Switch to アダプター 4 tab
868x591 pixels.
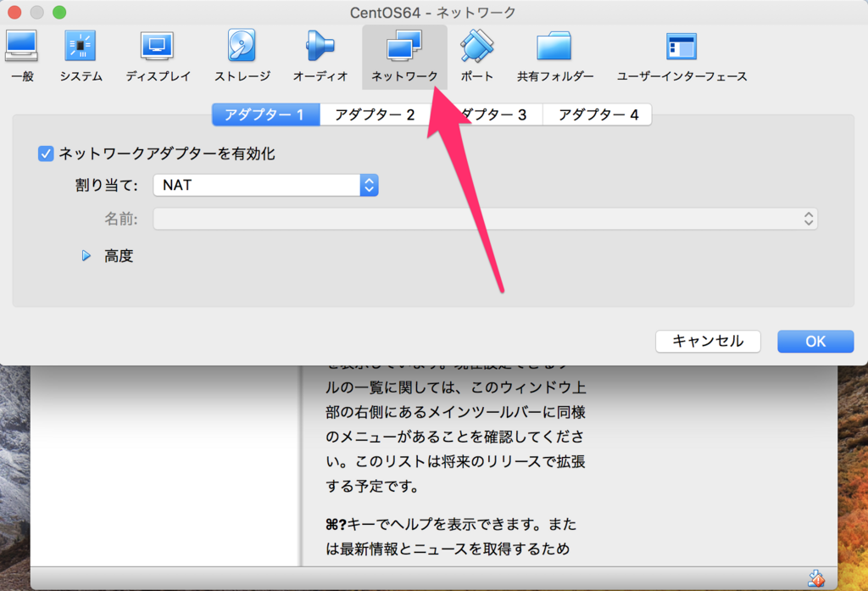pos(598,114)
